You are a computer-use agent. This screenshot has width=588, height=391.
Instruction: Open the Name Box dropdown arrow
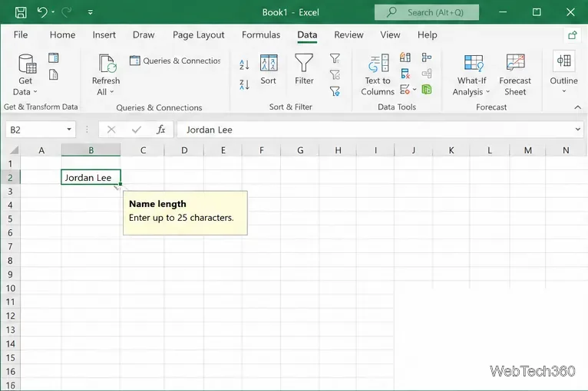coord(69,130)
